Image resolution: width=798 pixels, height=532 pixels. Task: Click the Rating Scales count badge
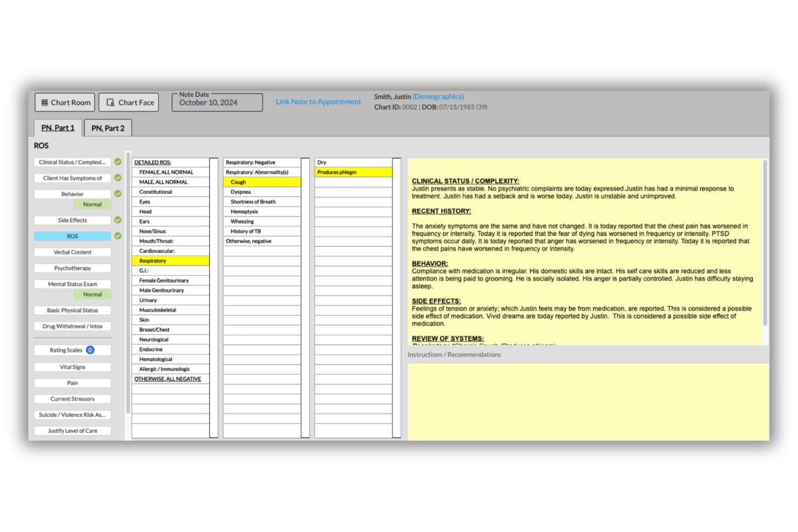[x=90, y=350]
